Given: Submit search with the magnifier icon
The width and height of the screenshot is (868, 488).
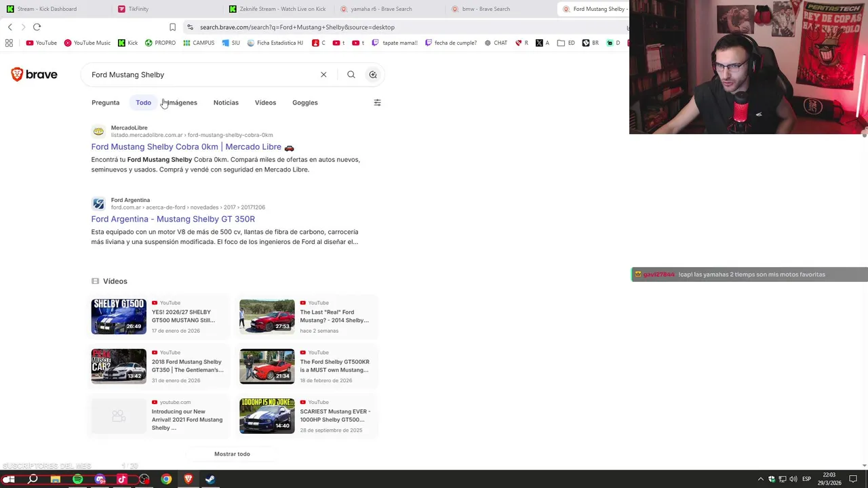Looking at the screenshot, I should [x=351, y=75].
